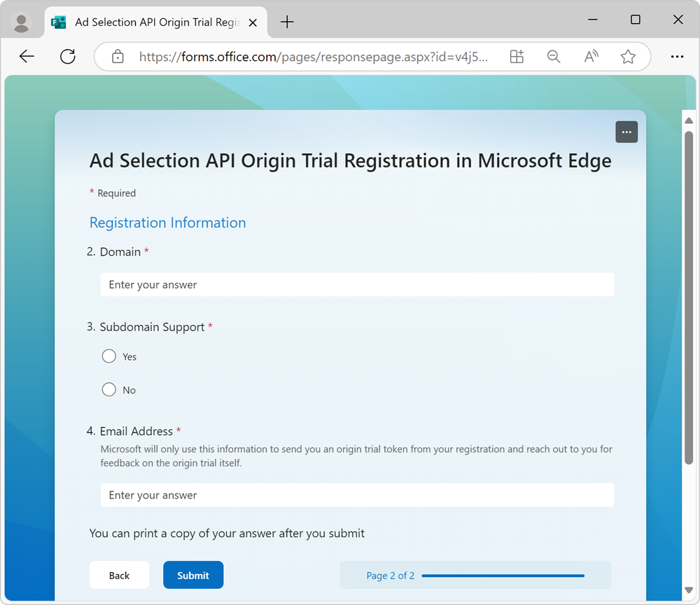This screenshot has width=700, height=605.
Task: Click the apps grid icon in address bar
Action: 517,57
